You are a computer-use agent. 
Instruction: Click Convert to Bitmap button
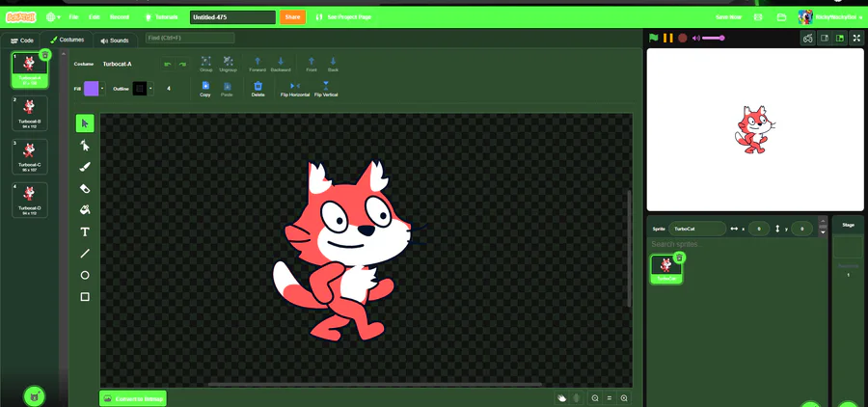[x=133, y=398]
